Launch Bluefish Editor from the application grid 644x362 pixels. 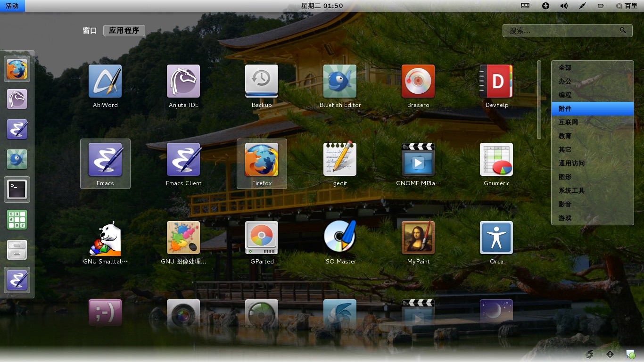tap(340, 86)
